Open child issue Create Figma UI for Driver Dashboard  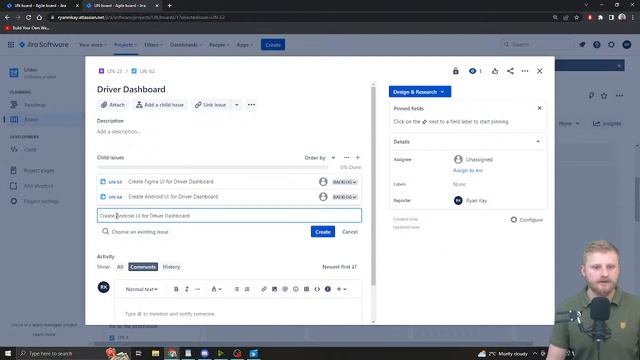pyautogui.click(x=171, y=182)
